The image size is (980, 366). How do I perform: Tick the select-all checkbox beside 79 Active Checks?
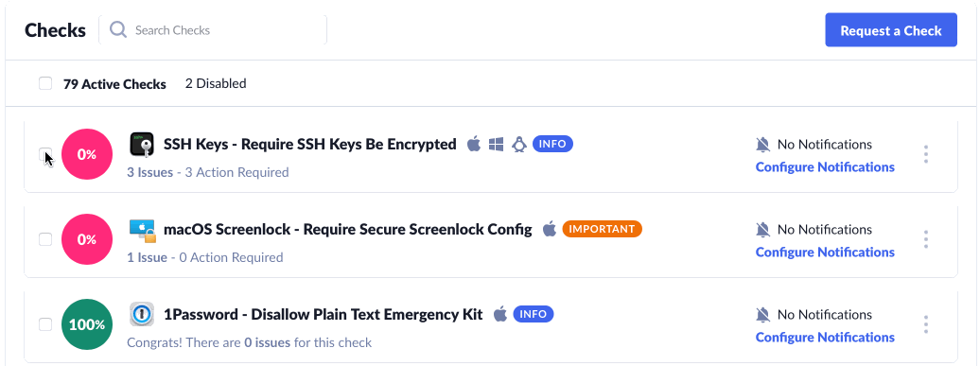(x=45, y=83)
